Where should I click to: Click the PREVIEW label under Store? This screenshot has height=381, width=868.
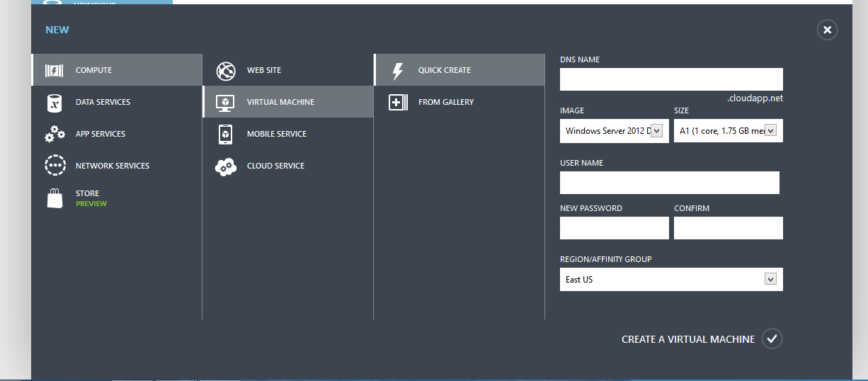click(91, 203)
